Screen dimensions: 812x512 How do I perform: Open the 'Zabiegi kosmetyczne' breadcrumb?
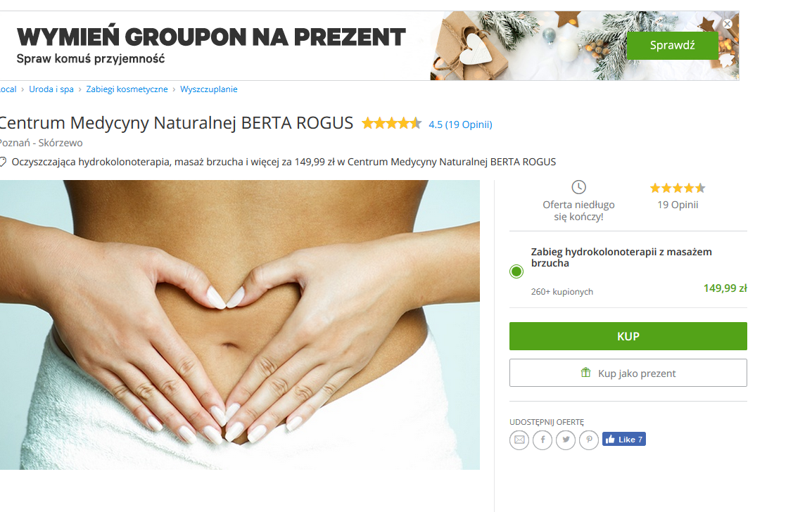(127, 89)
